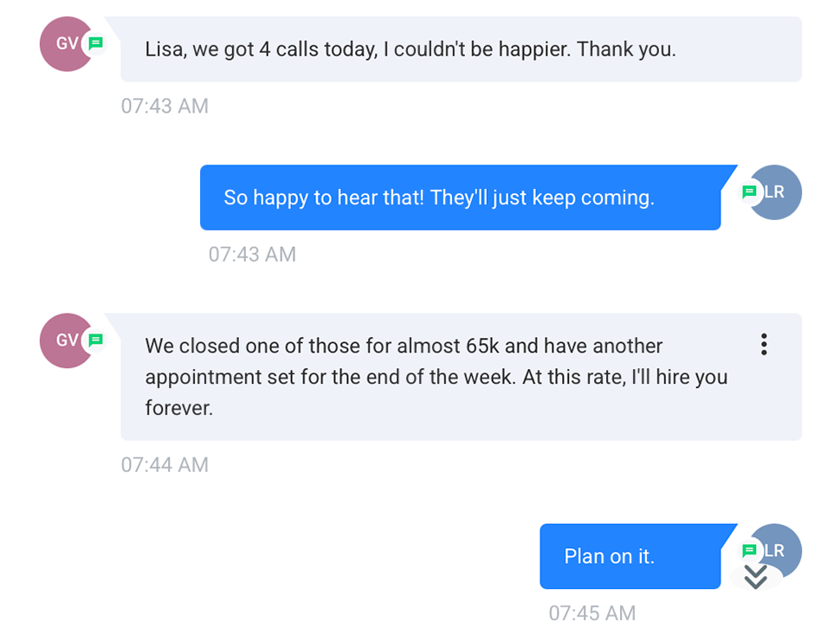Click the 07:43 AM timestamp under Lisa message
The width and height of the screenshot is (840, 628).
coord(165,107)
